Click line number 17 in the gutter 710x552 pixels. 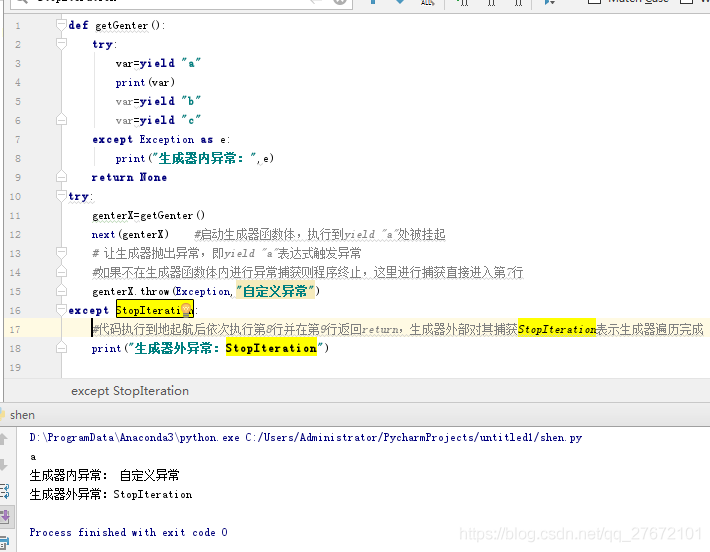pos(15,330)
